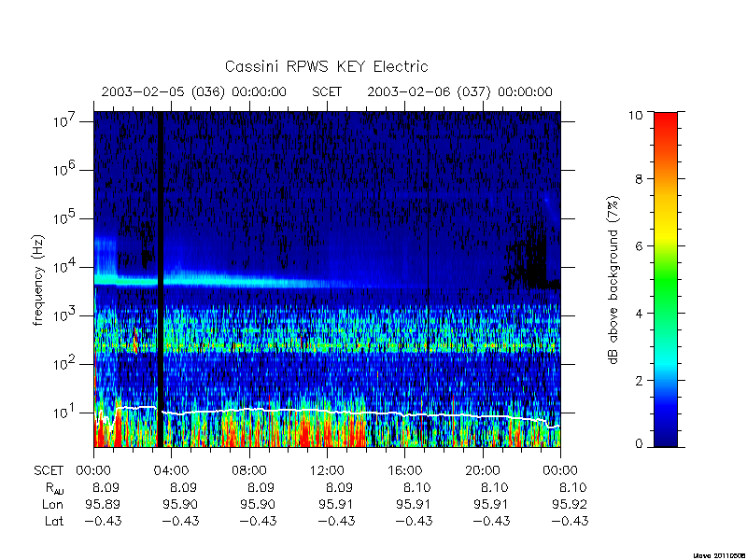The width and height of the screenshot is (747, 560).
Task: Click the "20:00" time tick label
Action: tap(482, 470)
